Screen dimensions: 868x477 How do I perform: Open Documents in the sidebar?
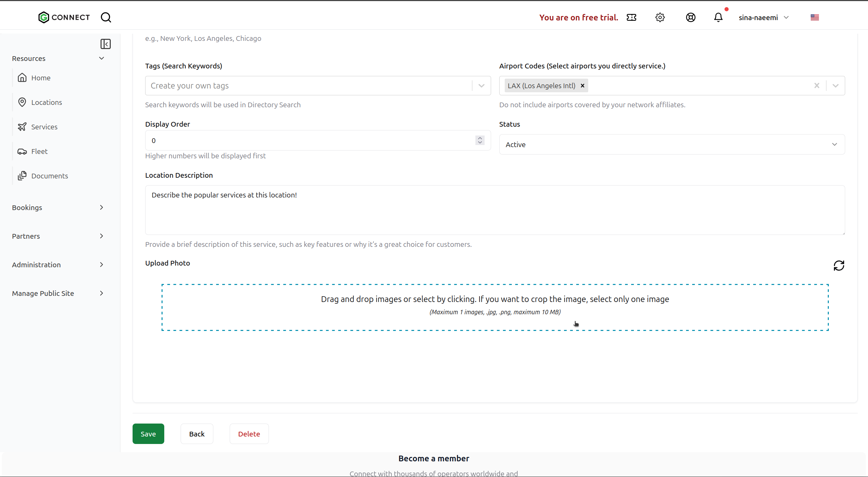coord(49,176)
